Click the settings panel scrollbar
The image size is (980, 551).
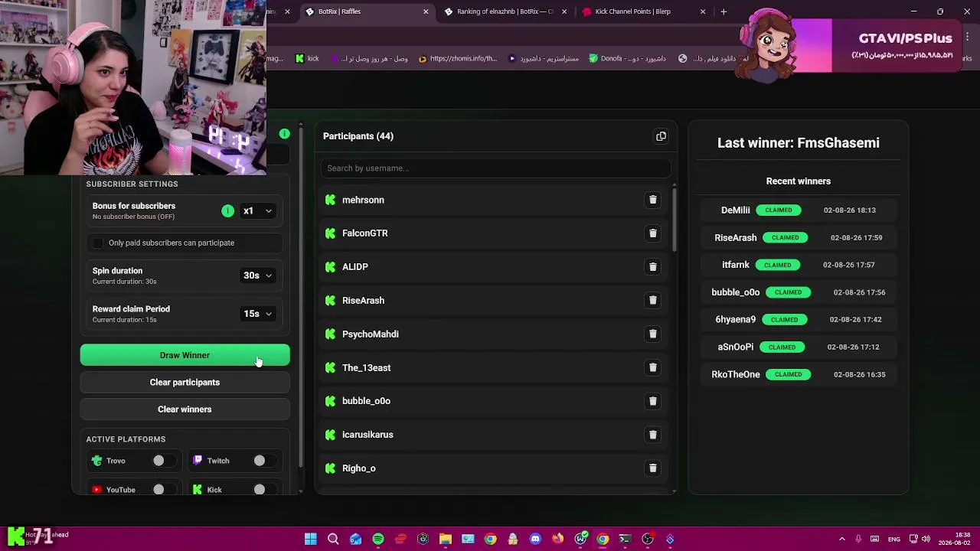tap(301, 298)
